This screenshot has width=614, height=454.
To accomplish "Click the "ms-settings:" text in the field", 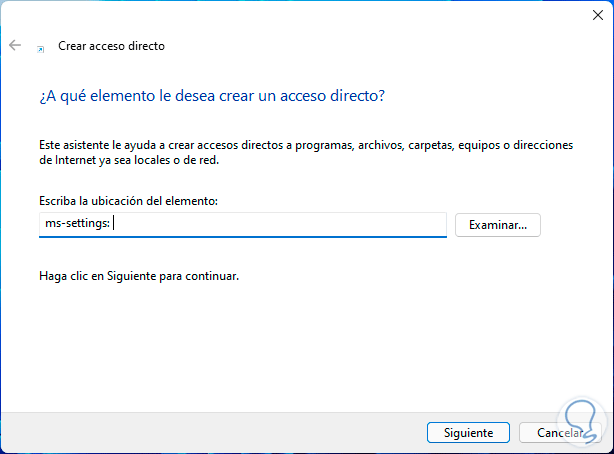I will [x=78, y=225].
